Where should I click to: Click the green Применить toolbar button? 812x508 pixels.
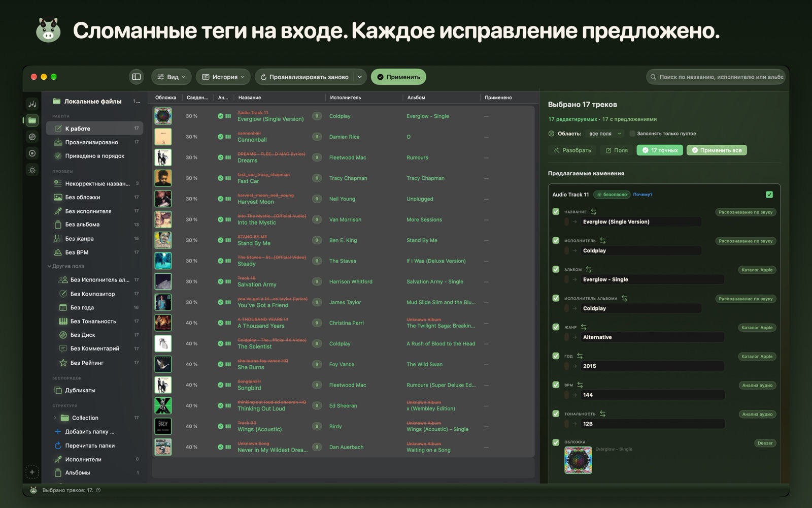[x=398, y=77]
